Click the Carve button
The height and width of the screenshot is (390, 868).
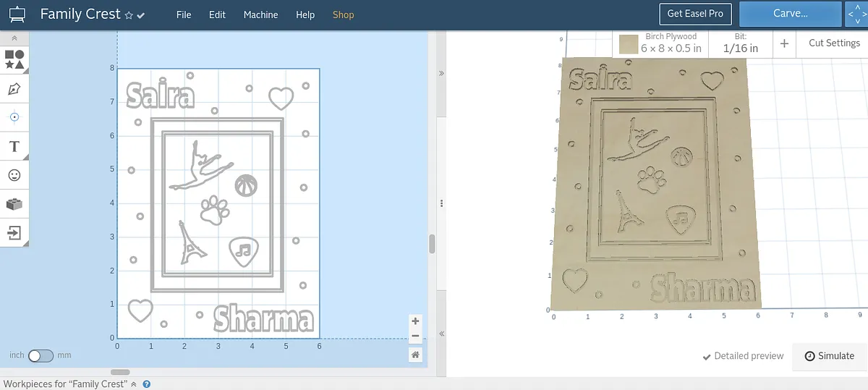tap(790, 14)
